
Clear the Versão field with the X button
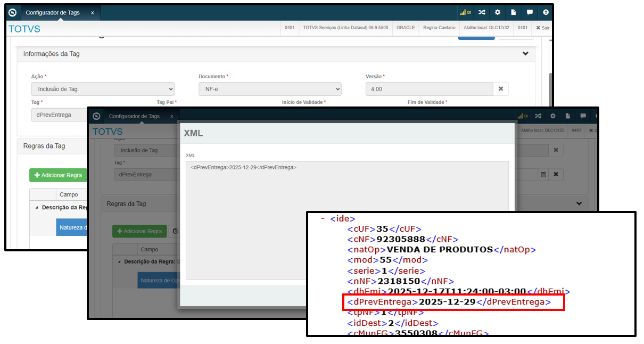tap(500, 89)
